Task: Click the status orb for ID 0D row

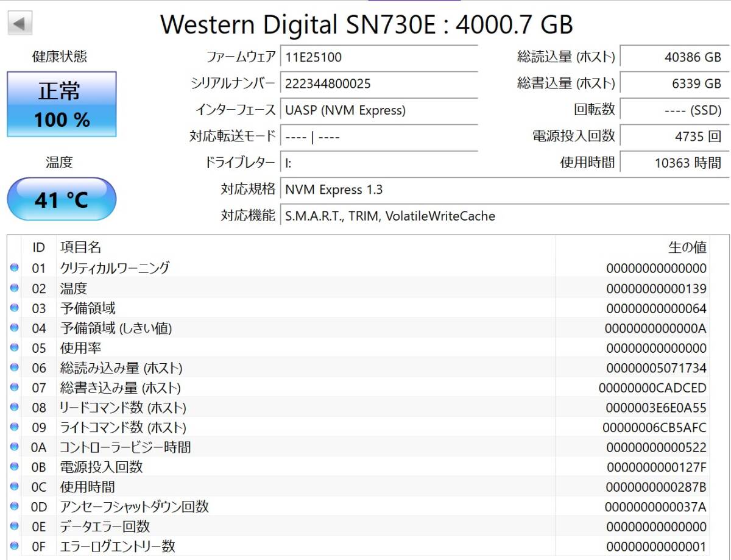Action: [15, 506]
